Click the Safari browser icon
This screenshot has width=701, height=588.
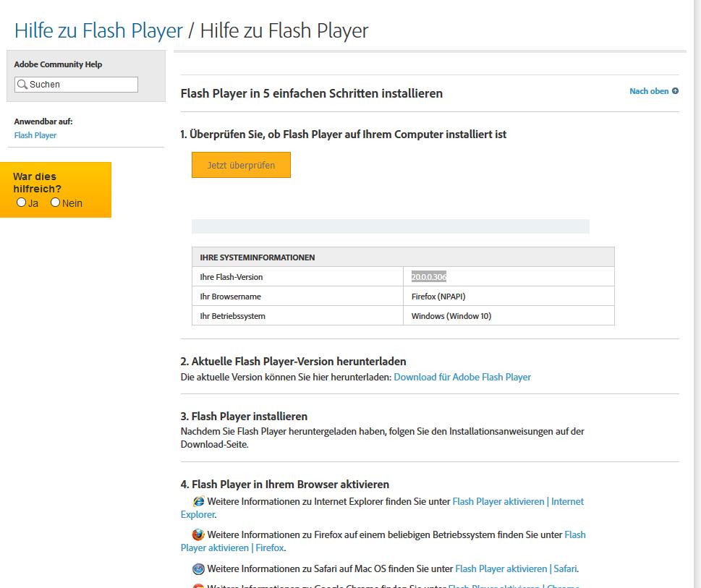[x=198, y=569]
